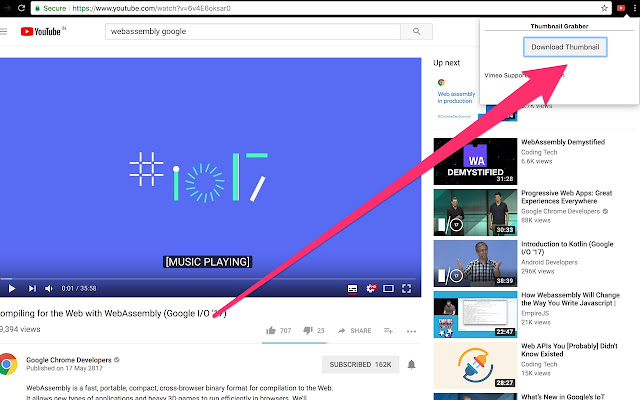The image size is (640, 400).
Task: Open What's New in Google's IoT title
Action: point(563,396)
